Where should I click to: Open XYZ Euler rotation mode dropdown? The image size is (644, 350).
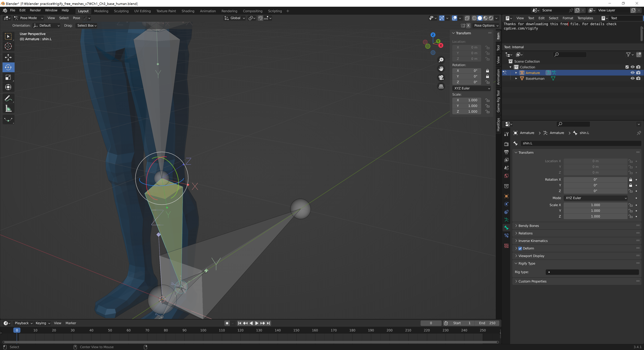(x=471, y=88)
